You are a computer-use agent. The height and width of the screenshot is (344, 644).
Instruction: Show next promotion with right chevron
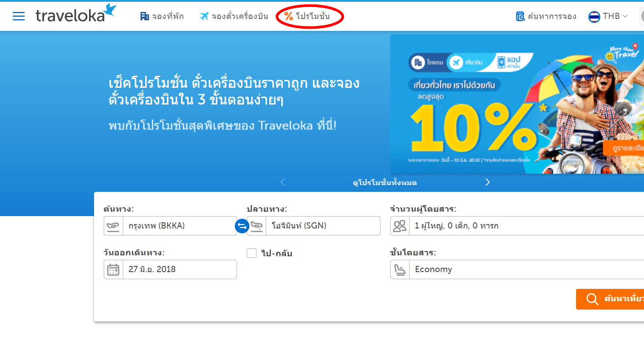pos(487,182)
